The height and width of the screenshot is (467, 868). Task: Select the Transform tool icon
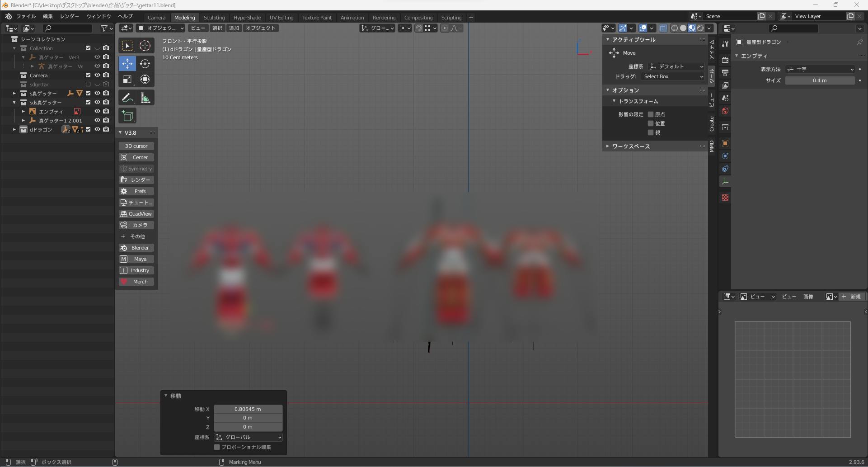(x=145, y=80)
